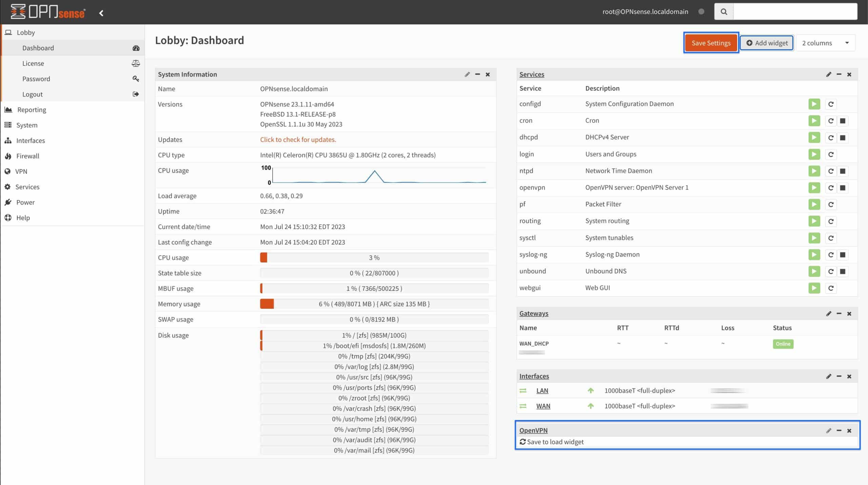Open the Password page under Lobby
Image resolution: width=868 pixels, height=485 pixels.
[36, 78]
